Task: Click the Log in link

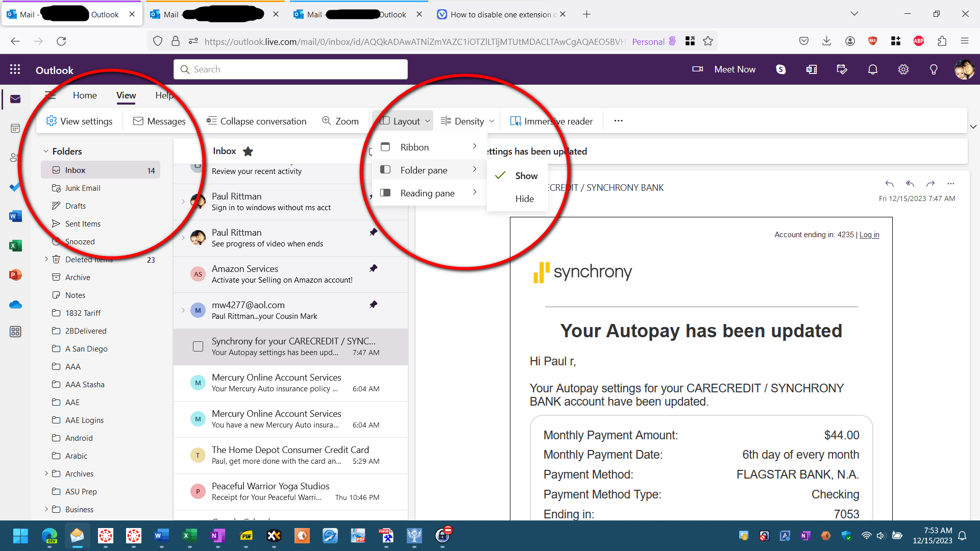Action: (869, 235)
